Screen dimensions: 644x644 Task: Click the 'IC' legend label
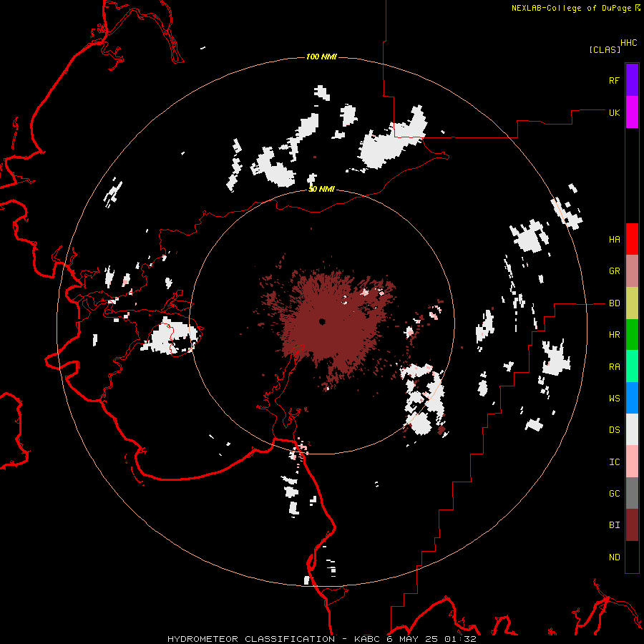pos(614,462)
